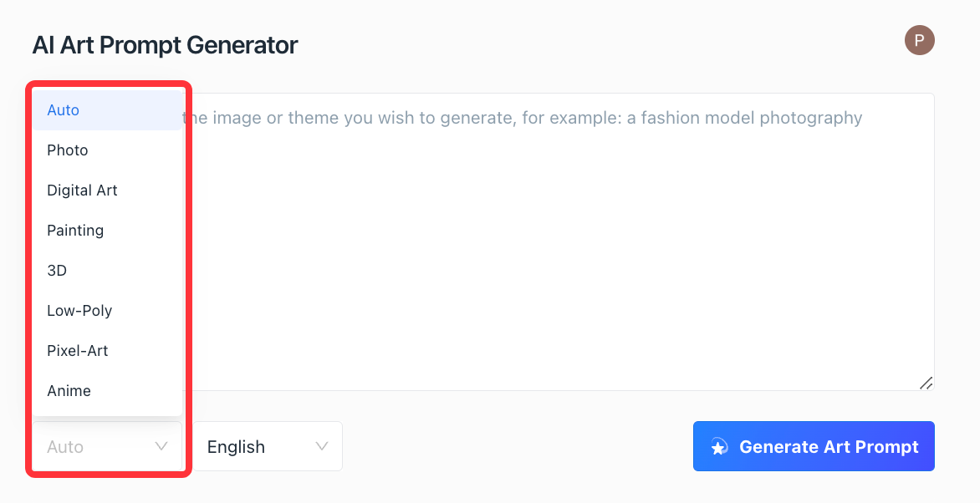Click the chevron arrow beside Auto
Image resolution: width=980 pixels, height=503 pixels.
click(x=161, y=446)
